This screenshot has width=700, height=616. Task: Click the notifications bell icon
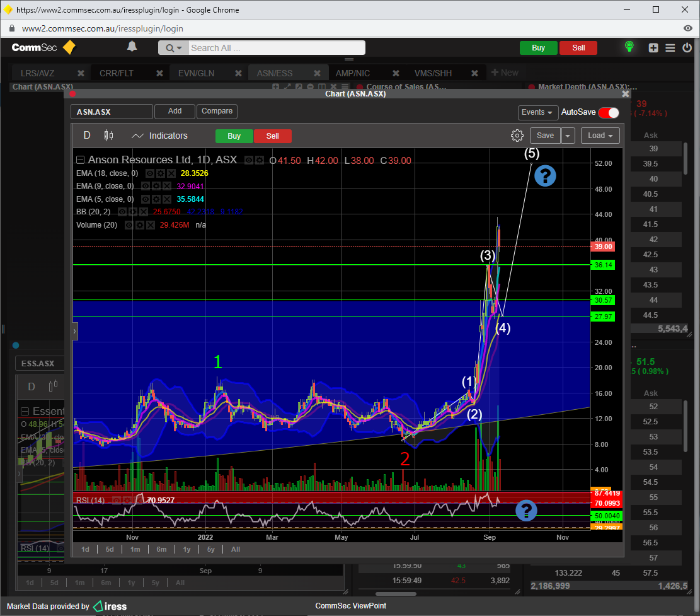132,47
